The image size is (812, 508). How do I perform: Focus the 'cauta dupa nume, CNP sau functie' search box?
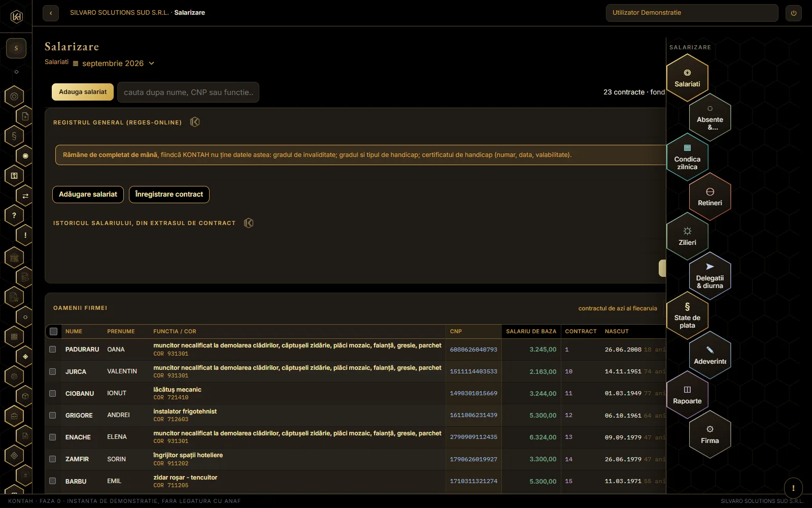pyautogui.click(x=188, y=92)
